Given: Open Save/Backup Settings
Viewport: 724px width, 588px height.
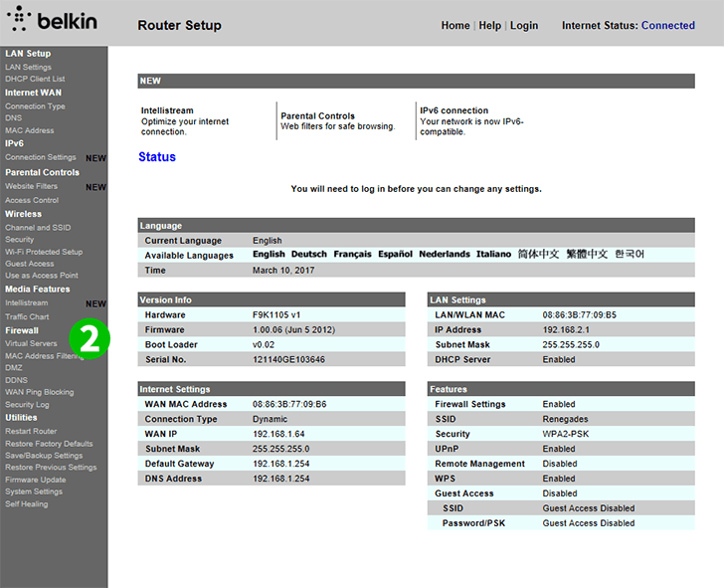Looking at the screenshot, I should pyautogui.click(x=44, y=456).
